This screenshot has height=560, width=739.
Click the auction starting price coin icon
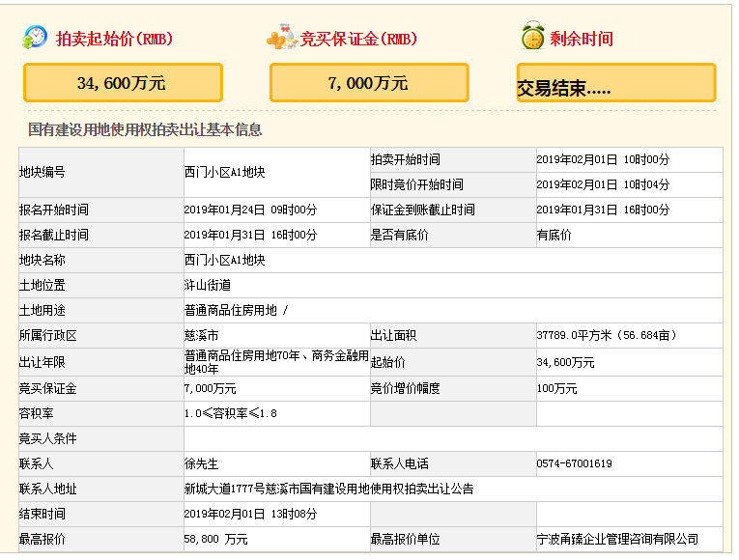[35, 38]
